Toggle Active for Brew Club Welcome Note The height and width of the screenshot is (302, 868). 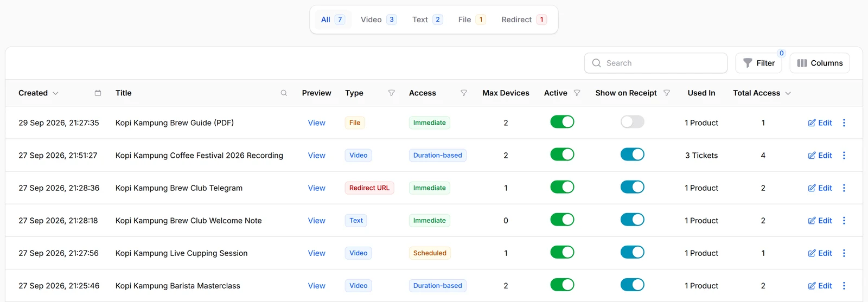click(x=562, y=220)
